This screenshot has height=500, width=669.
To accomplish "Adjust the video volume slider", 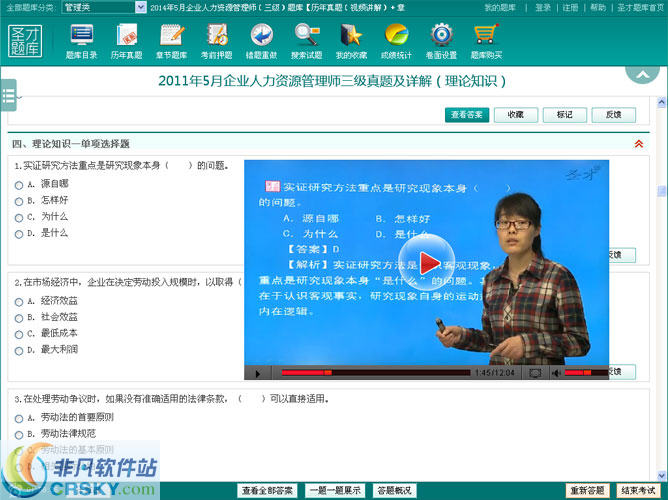I will (x=585, y=373).
